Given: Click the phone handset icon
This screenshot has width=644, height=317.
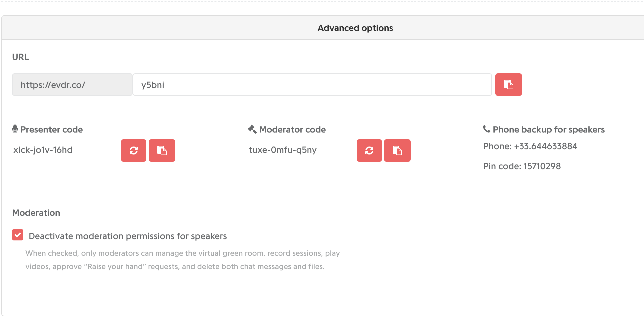Looking at the screenshot, I should [487, 129].
